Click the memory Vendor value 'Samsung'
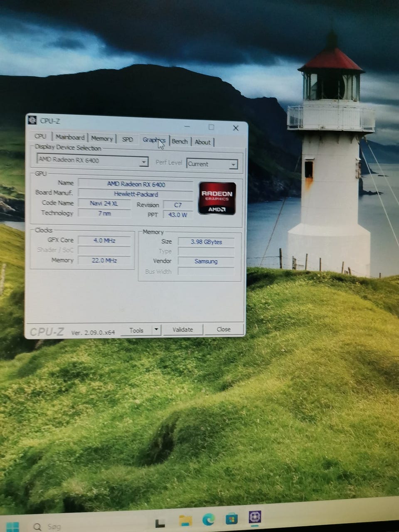Screen dimensions: 399x532 tap(206, 261)
